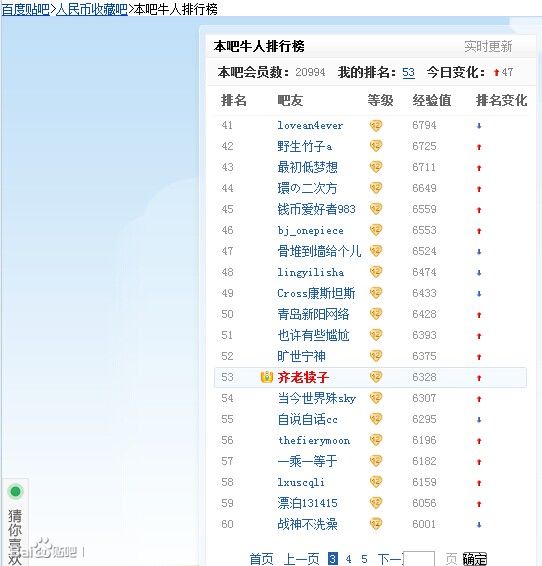This screenshot has height=566, width=542.
Task: Click the level badge for lovean4ever
Action: [376, 126]
